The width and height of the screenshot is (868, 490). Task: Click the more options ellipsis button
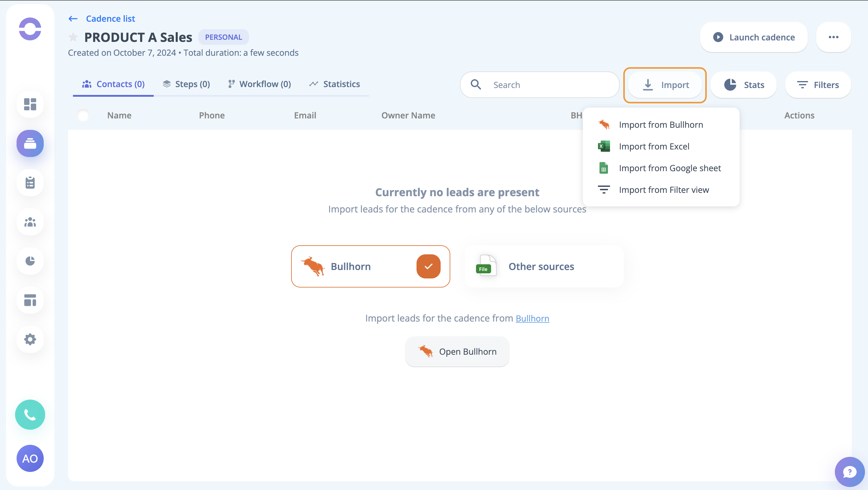(833, 37)
